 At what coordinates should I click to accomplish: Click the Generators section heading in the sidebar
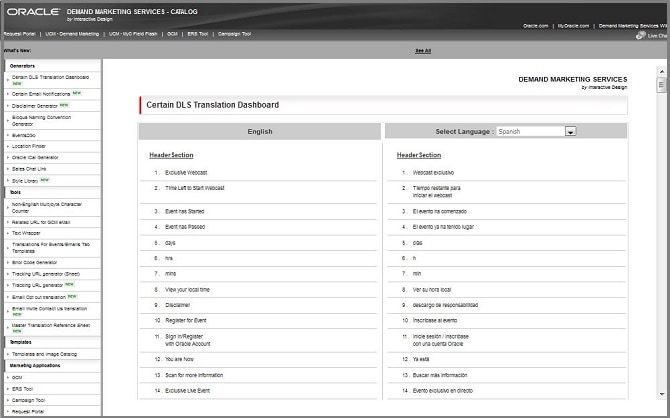22,66
